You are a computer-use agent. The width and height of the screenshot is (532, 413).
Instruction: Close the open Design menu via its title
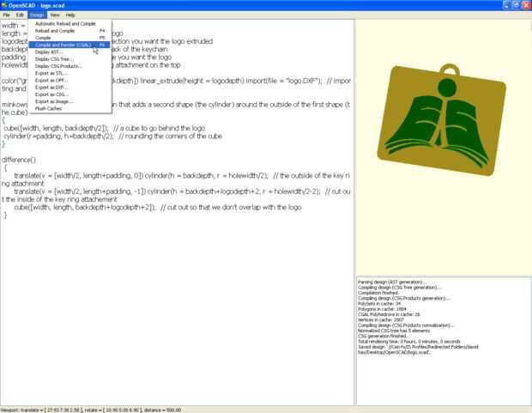pos(37,15)
